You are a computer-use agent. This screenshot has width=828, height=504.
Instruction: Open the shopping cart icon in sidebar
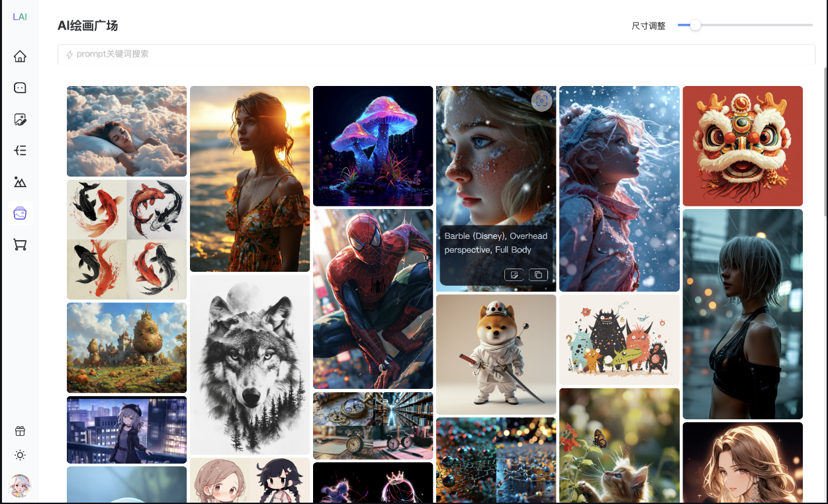coord(20,245)
